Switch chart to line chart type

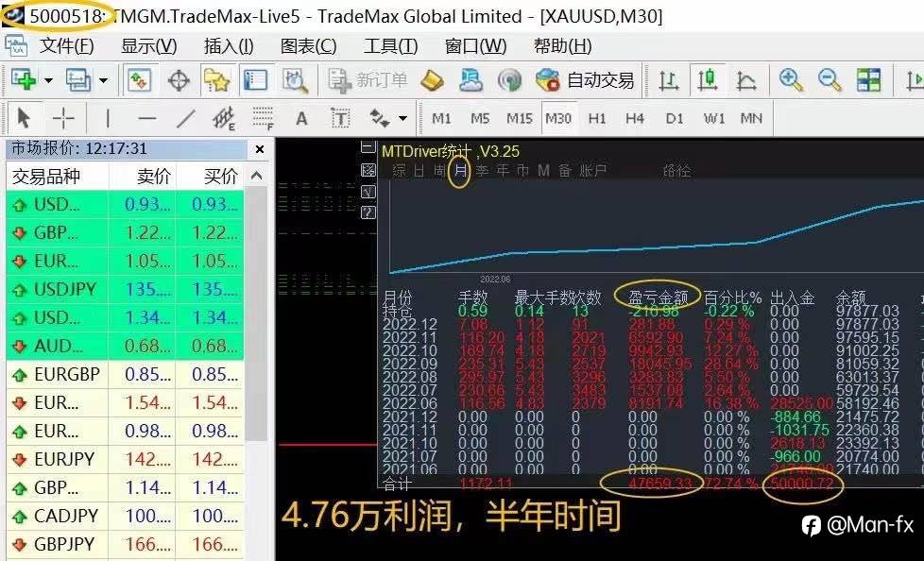746,80
